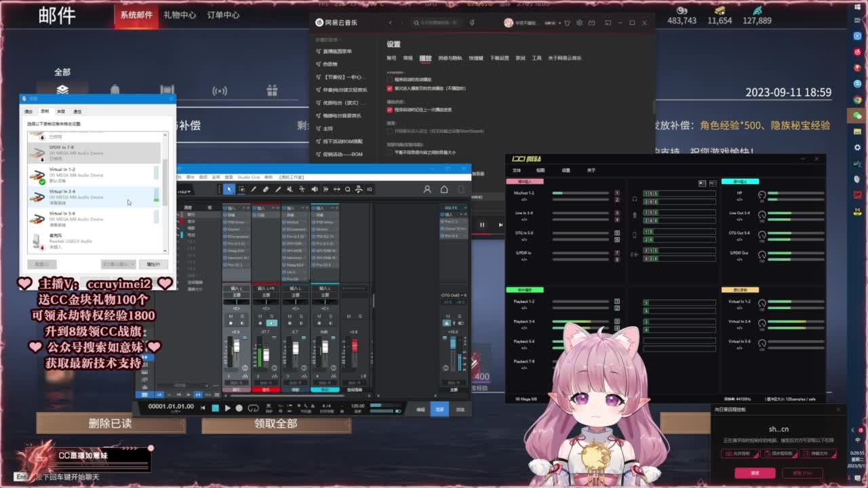
Task: Open Chrome from the side taskbar
Action: (857, 100)
